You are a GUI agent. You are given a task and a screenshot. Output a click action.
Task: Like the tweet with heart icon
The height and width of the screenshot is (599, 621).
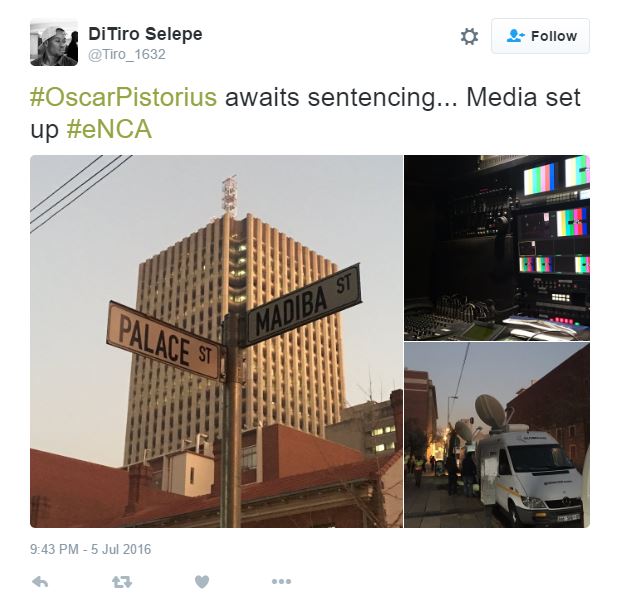pyautogui.click(x=202, y=582)
